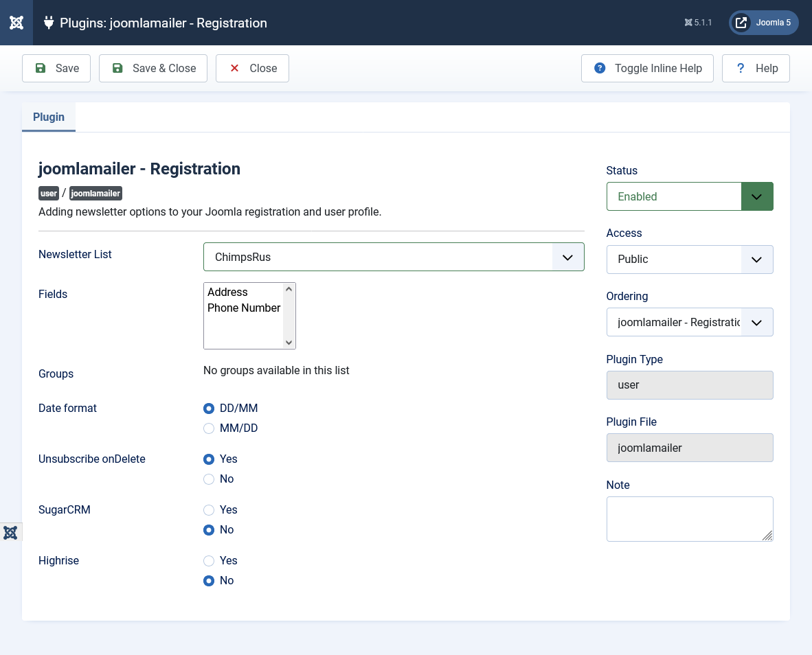Viewport: 812px width, 655px height.
Task: Open the Ordering dropdown
Action: (x=690, y=322)
